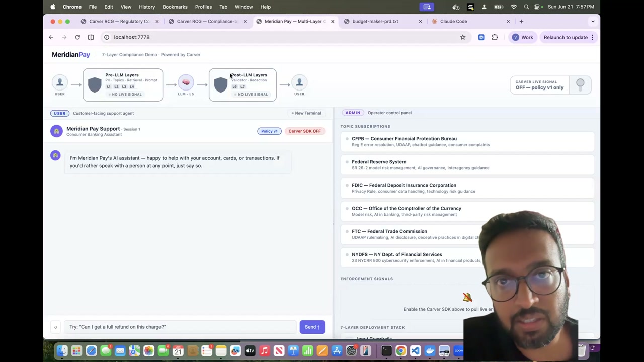Click the MeridianPay logo

click(71, 54)
